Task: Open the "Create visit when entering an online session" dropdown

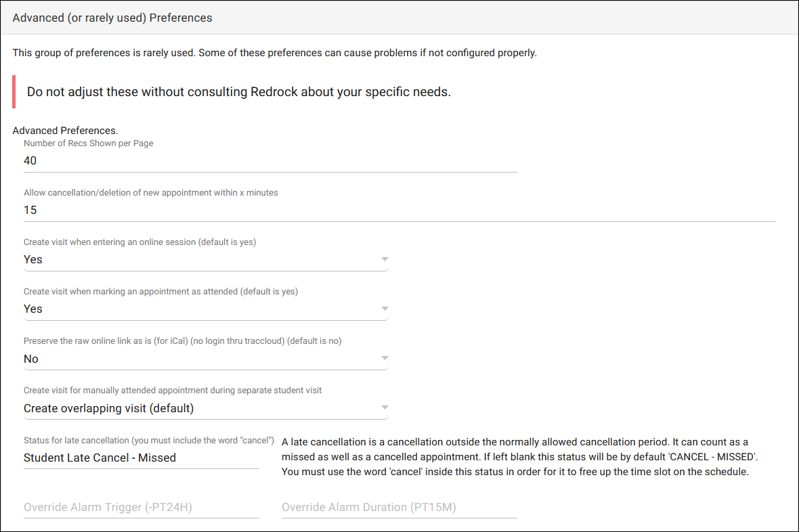Action: click(x=203, y=259)
